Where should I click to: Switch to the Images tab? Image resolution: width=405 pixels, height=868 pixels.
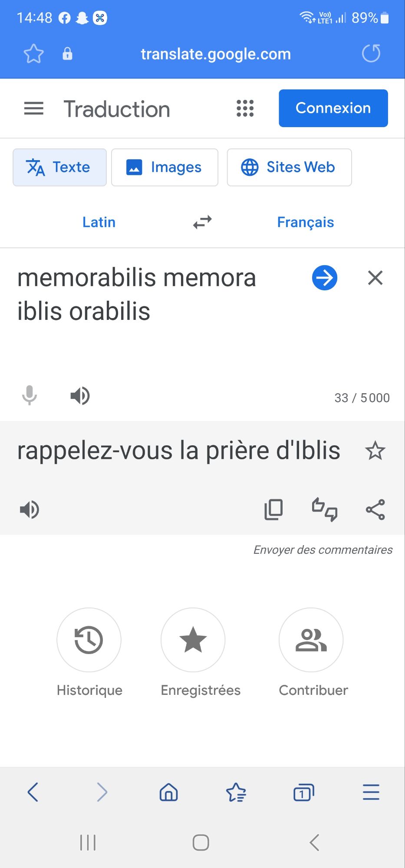(x=165, y=168)
